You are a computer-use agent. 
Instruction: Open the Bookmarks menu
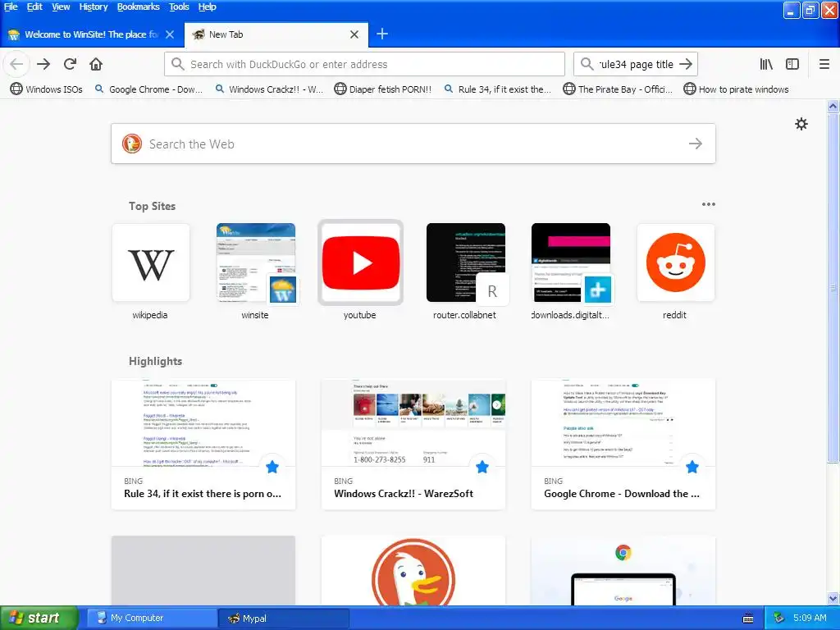138,7
